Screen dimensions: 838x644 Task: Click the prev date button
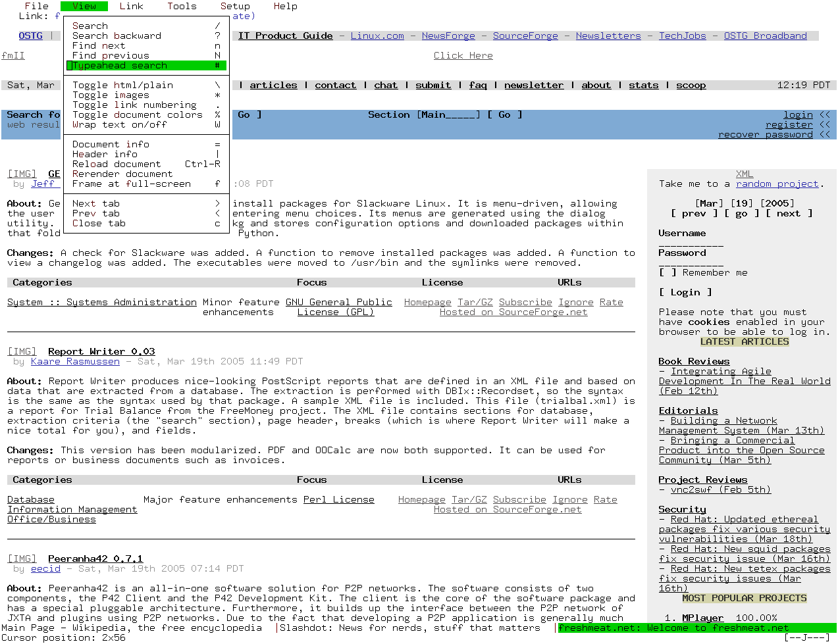click(x=694, y=214)
